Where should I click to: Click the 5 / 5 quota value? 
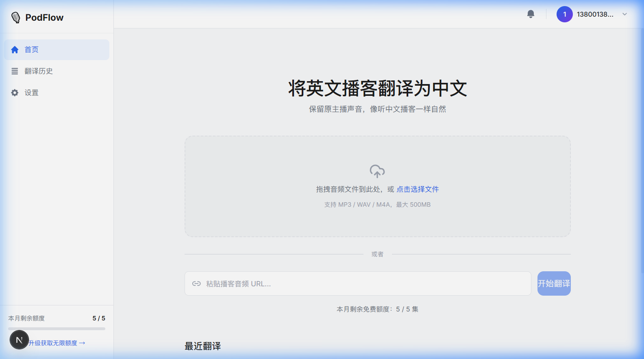(99, 318)
